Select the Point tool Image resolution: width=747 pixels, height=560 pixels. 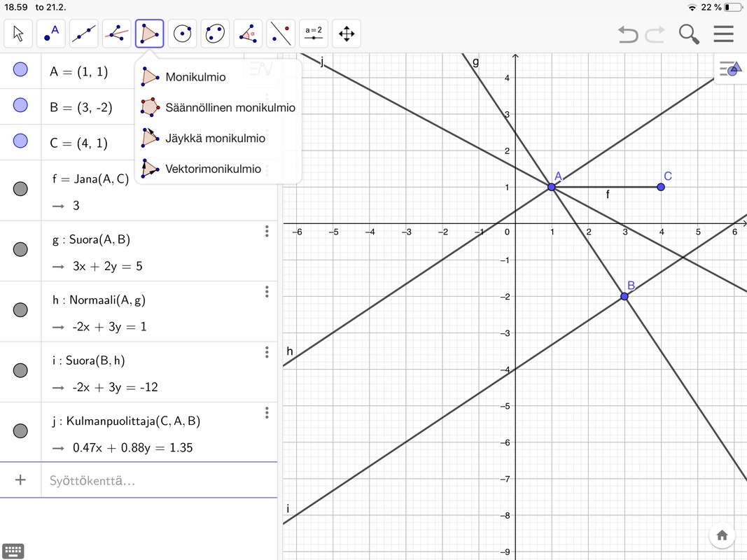tap(51, 34)
